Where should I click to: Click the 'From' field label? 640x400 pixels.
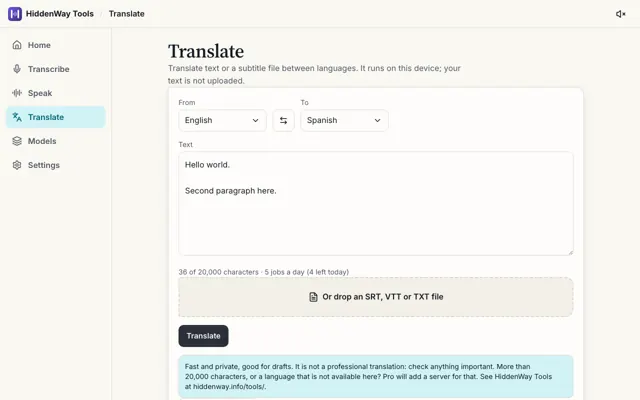tap(187, 102)
